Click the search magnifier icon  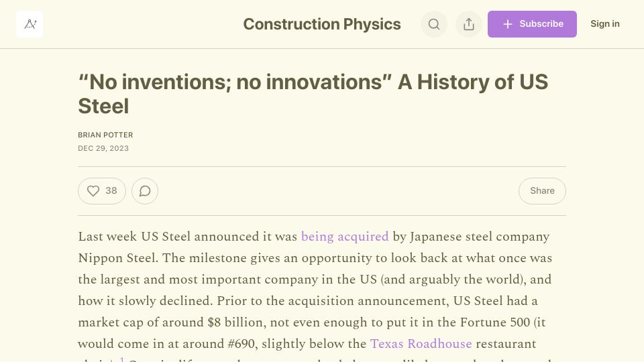click(x=434, y=24)
